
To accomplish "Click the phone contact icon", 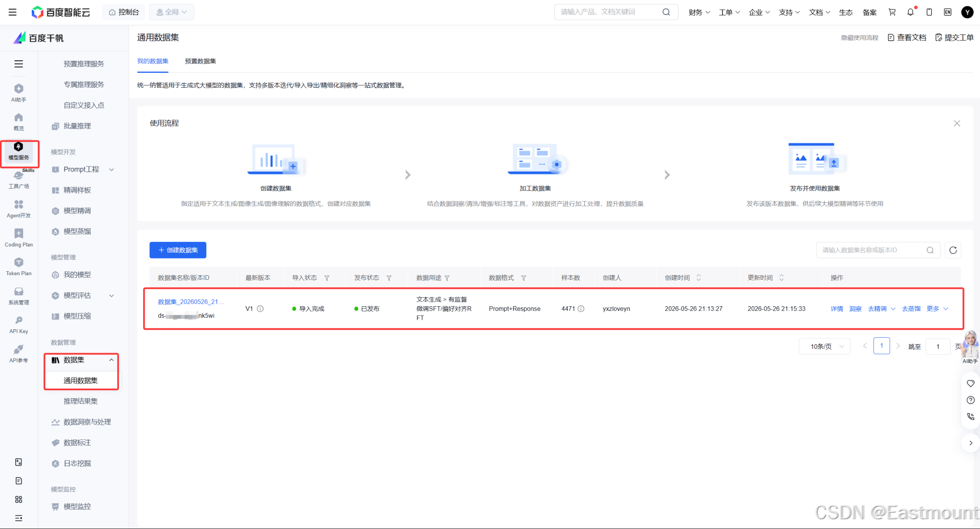I will point(971,417).
